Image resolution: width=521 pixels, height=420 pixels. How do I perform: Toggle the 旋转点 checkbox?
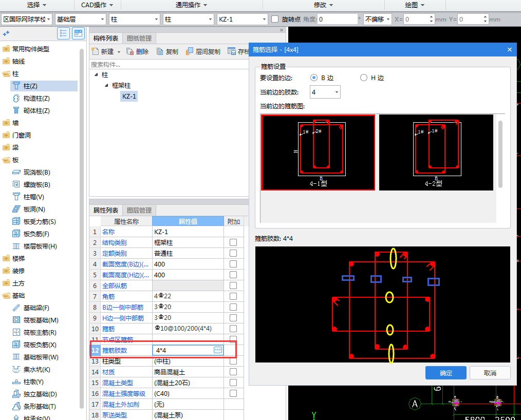[275, 20]
